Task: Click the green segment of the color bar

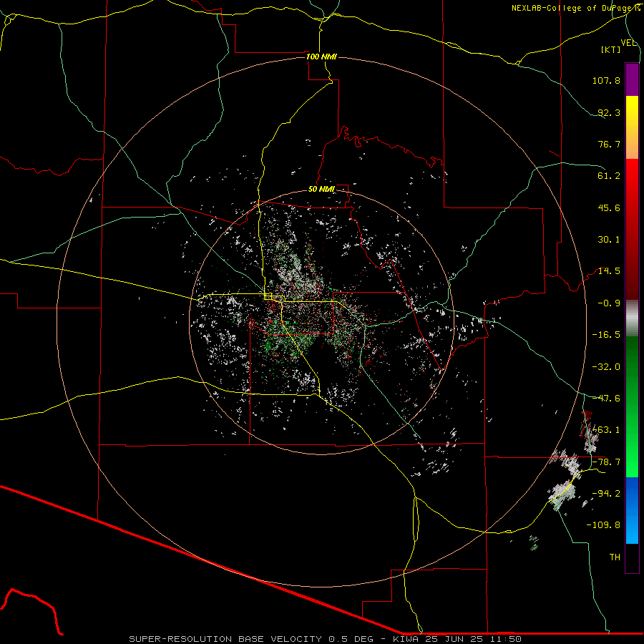Action: point(632,406)
